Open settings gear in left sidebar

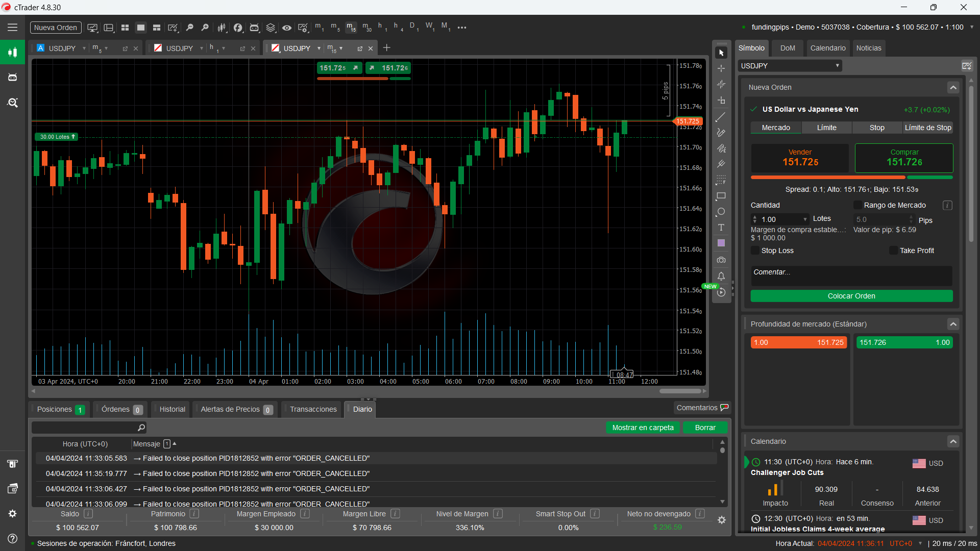pyautogui.click(x=12, y=514)
